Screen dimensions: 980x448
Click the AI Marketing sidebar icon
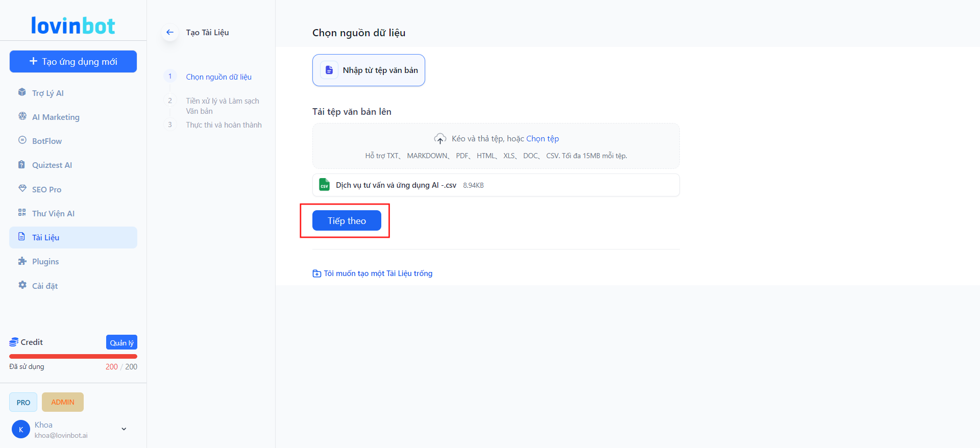coord(22,116)
